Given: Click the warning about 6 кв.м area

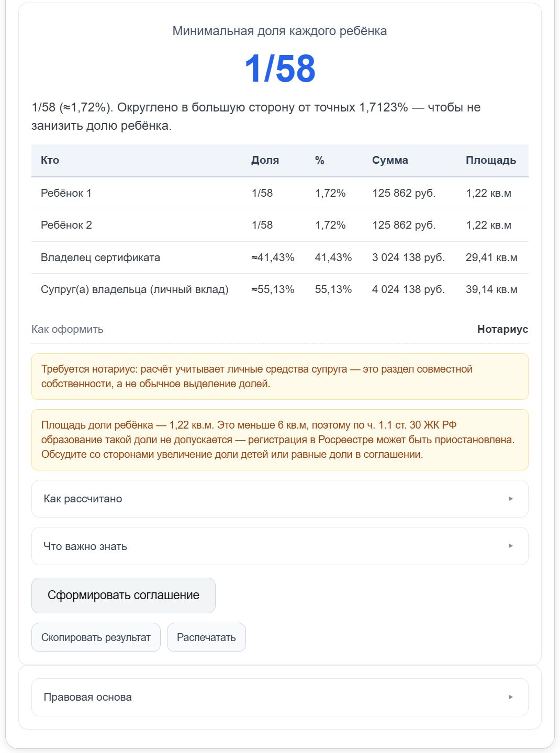Looking at the screenshot, I should click(x=279, y=440).
